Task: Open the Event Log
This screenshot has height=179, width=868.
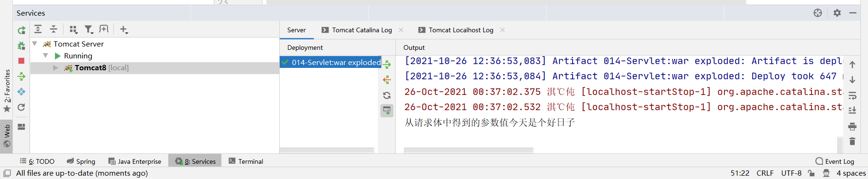Action: tap(835, 161)
